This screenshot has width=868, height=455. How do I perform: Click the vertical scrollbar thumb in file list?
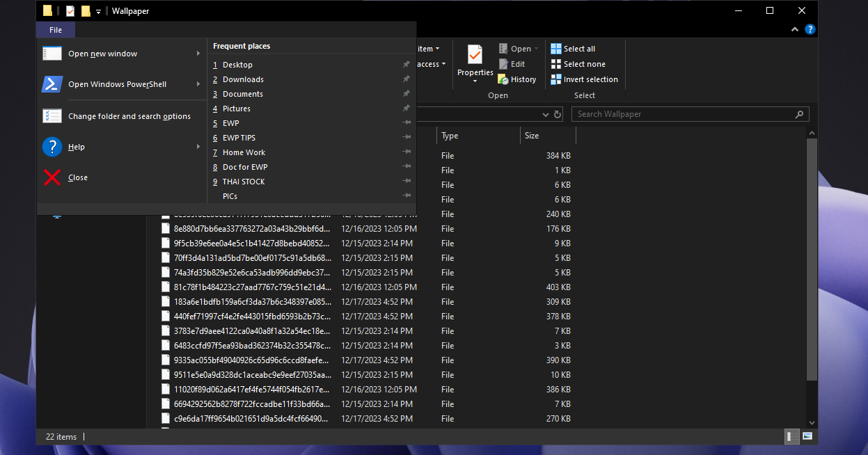click(812, 259)
